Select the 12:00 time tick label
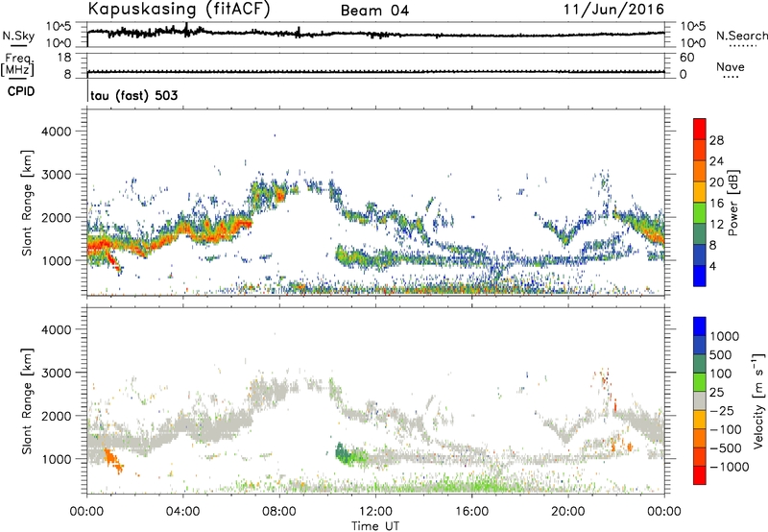This screenshot has width=768, height=532. [375, 512]
